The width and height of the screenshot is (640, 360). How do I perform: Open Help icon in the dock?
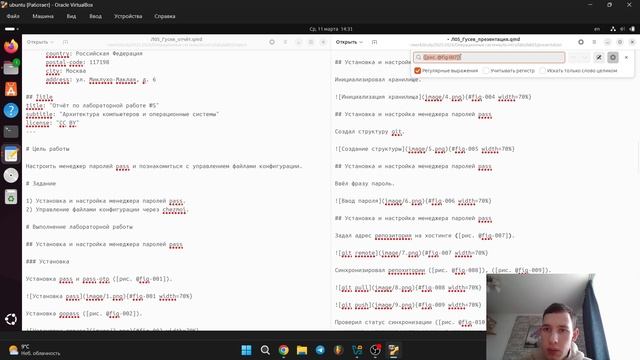[x=11, y=110]
